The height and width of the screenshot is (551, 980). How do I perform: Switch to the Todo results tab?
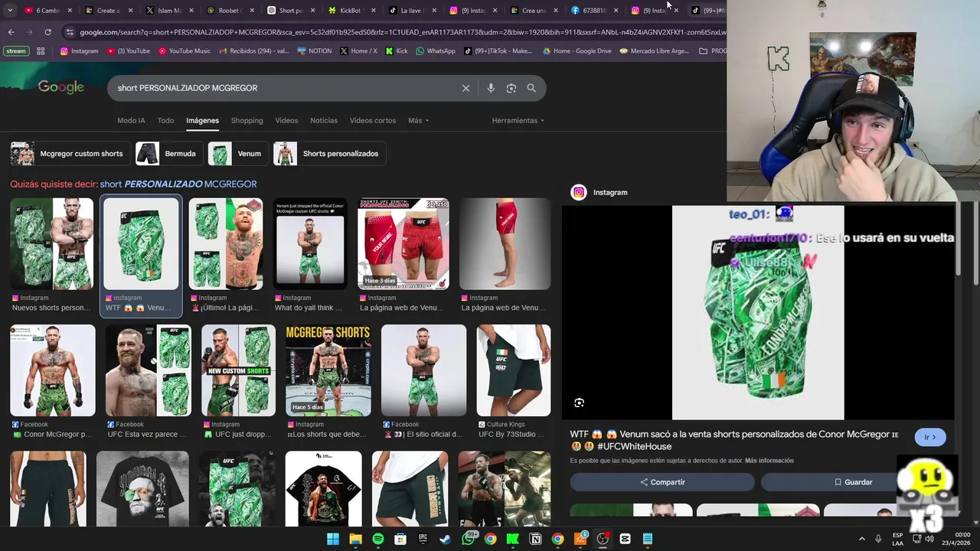(x=165, y=120)
